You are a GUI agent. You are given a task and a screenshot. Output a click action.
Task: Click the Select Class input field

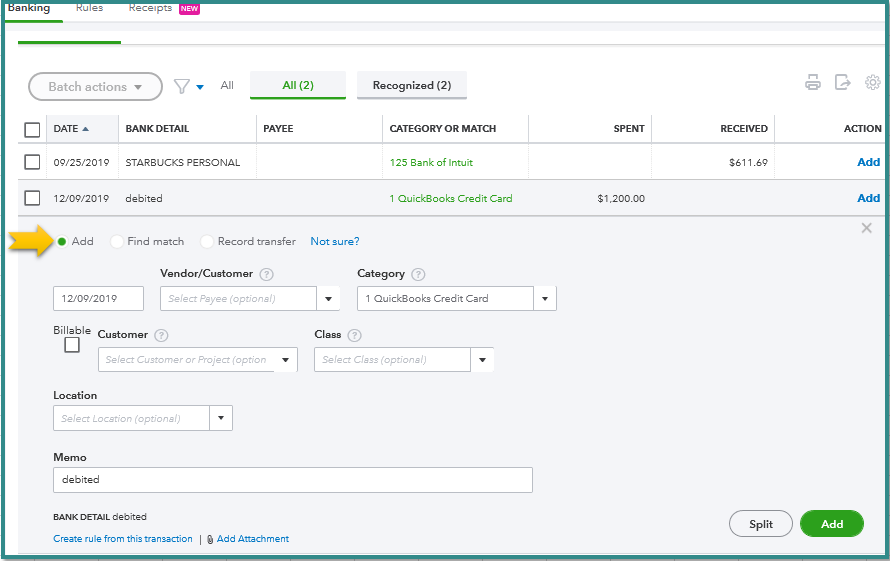[x=392, y=360]
